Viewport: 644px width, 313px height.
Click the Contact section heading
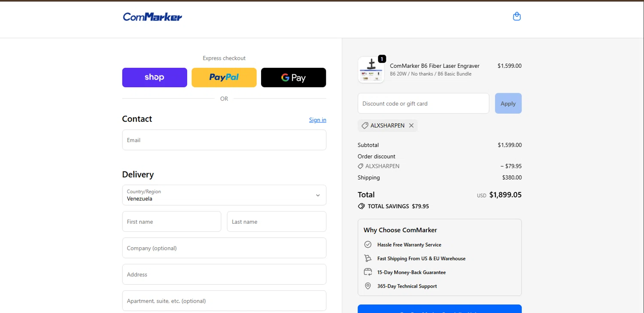pos(137,119)
